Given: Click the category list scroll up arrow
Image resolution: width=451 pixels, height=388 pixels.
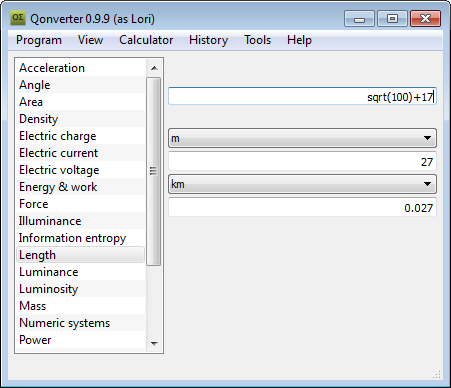Looking at the screenshot, I should point(154,68).
